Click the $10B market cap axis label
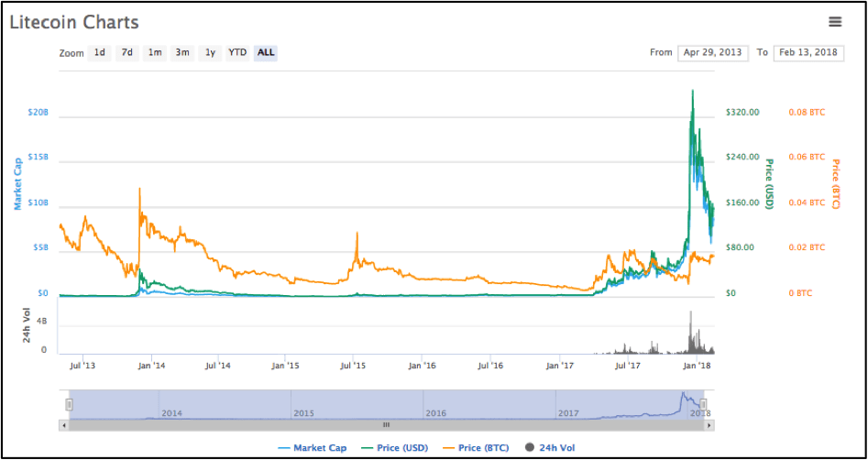 (38, 203)
